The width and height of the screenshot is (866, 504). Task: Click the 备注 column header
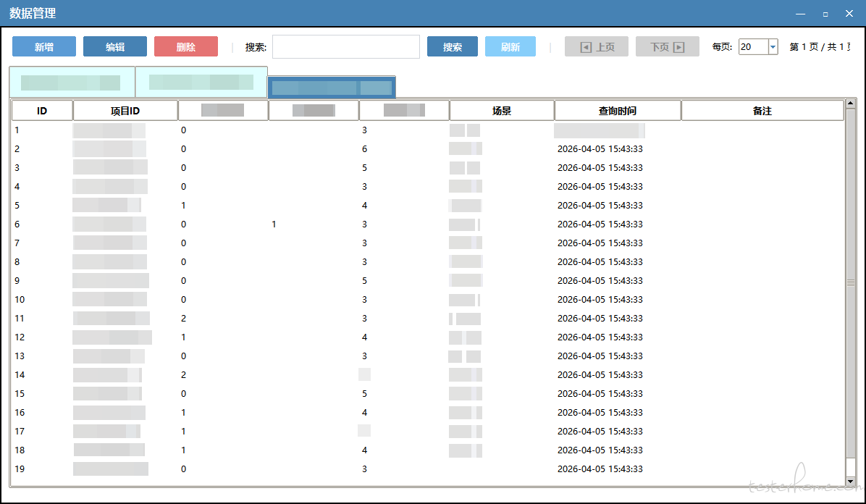[x=762, y=111]
